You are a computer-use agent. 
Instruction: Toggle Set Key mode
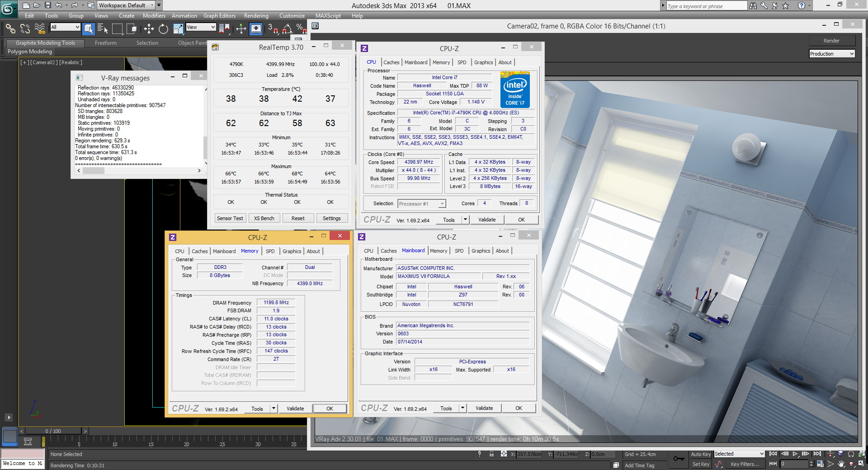coord(701,464)
